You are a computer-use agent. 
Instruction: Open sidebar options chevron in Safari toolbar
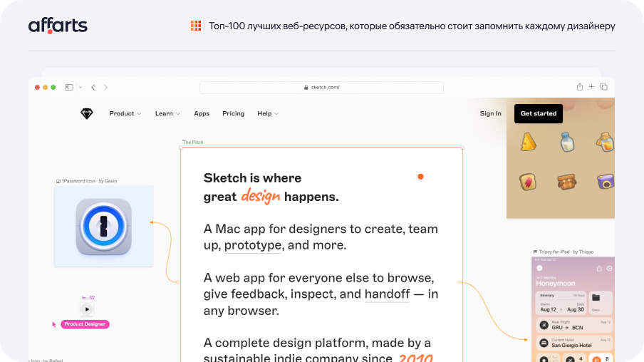click(x=80, y=87)
